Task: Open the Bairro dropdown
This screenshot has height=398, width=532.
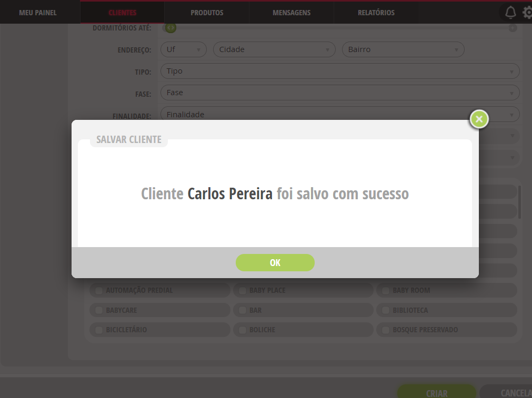Action: pyautogui.click(x=403, y=49)
